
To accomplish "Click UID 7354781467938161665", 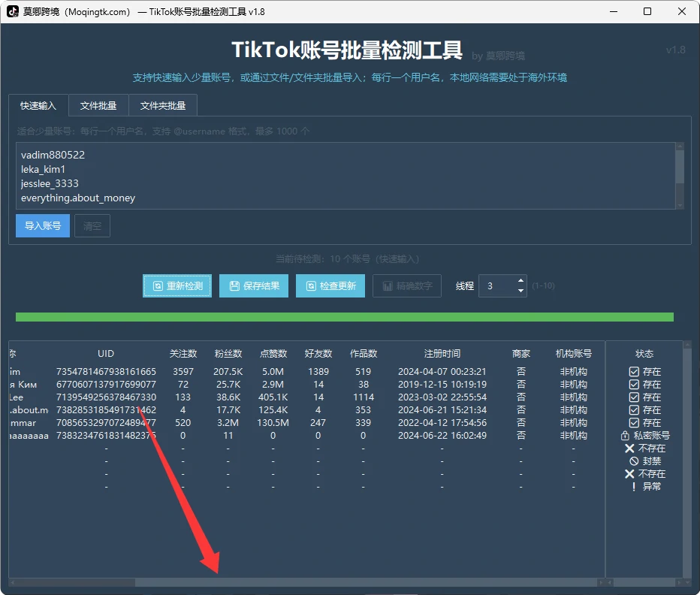I will pyautogui.click(x=106, y=372).
